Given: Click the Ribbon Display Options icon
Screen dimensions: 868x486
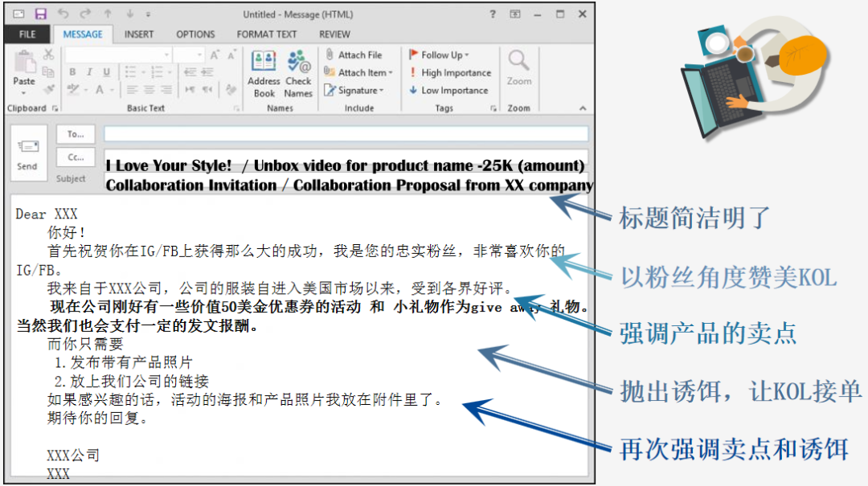Looking at the screenshot, I should tap(515, 14).
